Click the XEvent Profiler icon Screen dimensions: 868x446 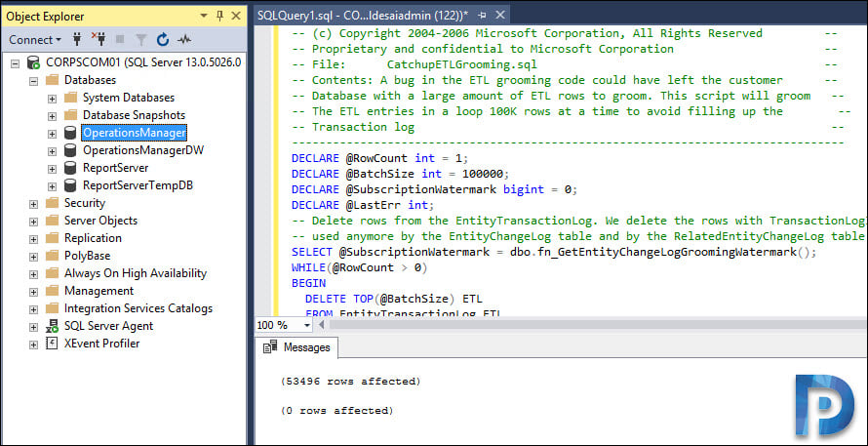tap(52, 344)
